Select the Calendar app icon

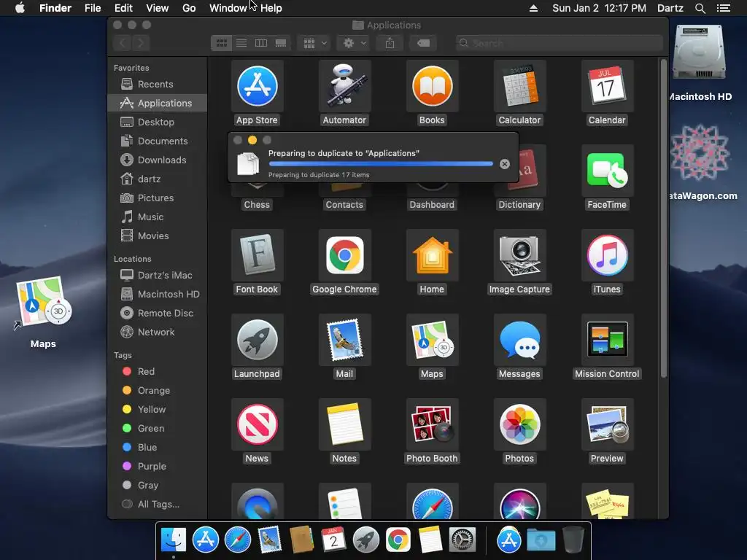(607, 86)
